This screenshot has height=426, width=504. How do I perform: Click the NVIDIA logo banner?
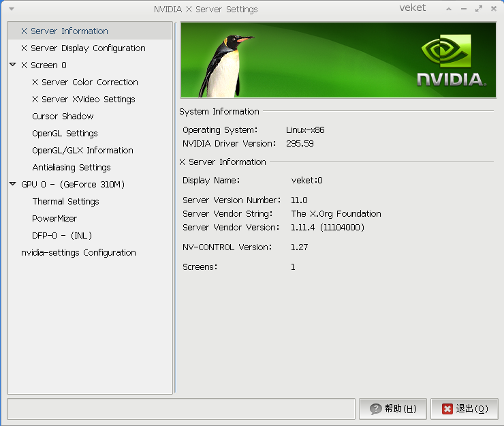point(451,61)
